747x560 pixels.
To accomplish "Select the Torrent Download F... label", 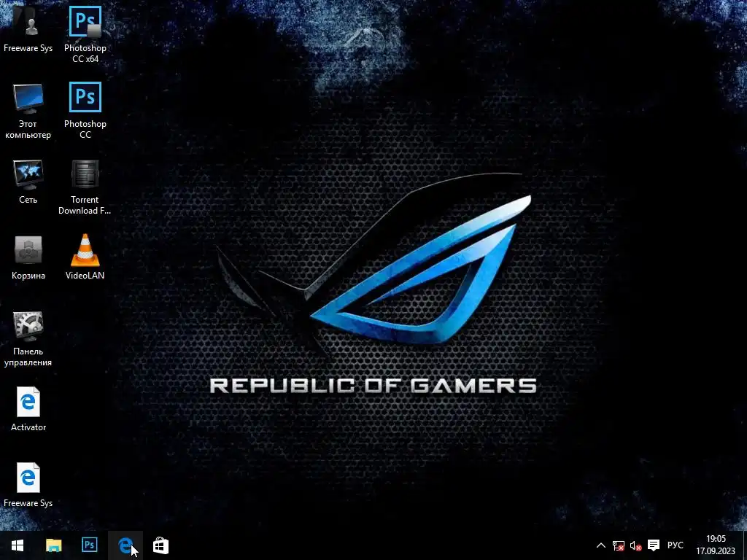I will point(85,205).
